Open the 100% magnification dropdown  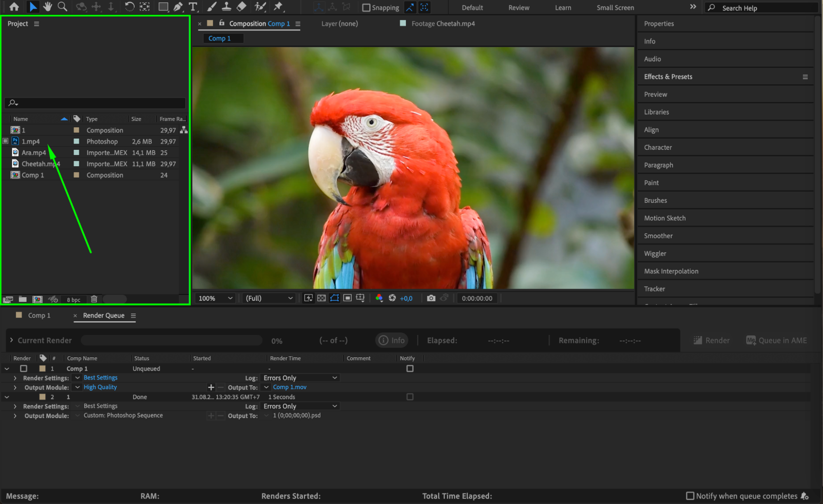coord(216,298)
